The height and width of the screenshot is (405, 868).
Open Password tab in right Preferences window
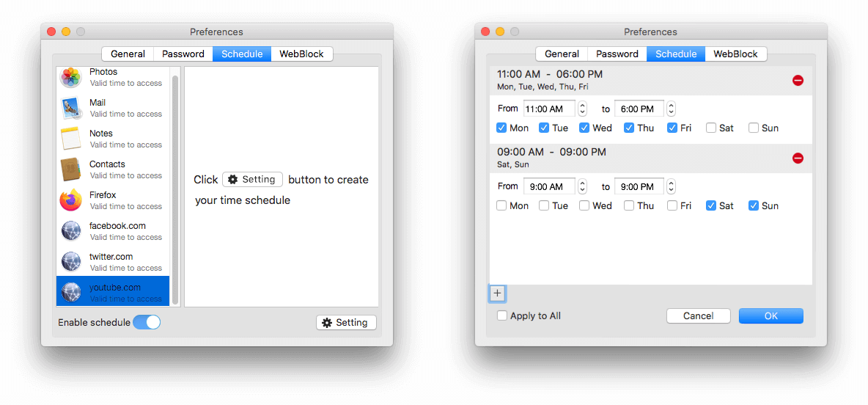pyautogui.click(x=617, y=54)
